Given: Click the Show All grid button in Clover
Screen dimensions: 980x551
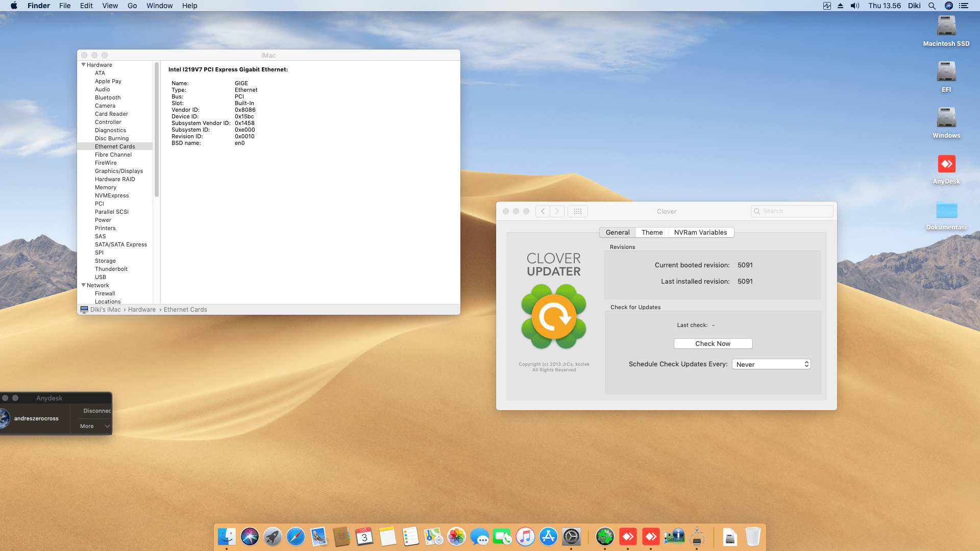Looking at the screenshot, I should point(577,211).
